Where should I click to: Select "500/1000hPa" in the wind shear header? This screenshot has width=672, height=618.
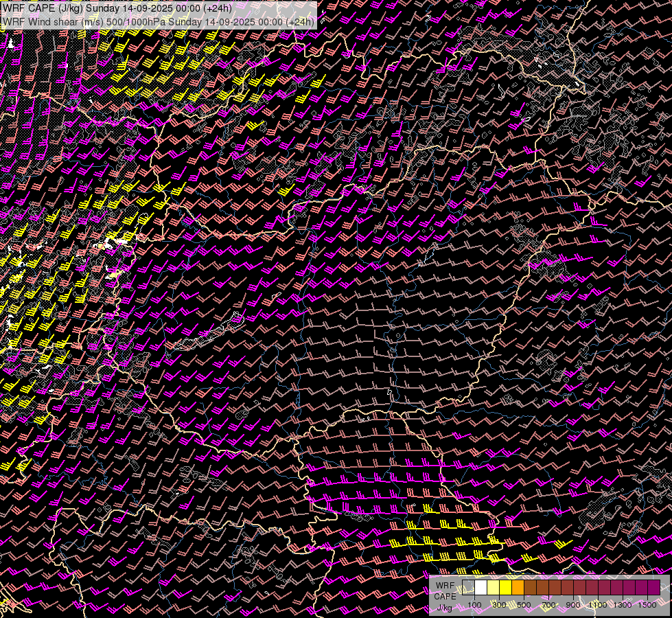tap(135, 21)
